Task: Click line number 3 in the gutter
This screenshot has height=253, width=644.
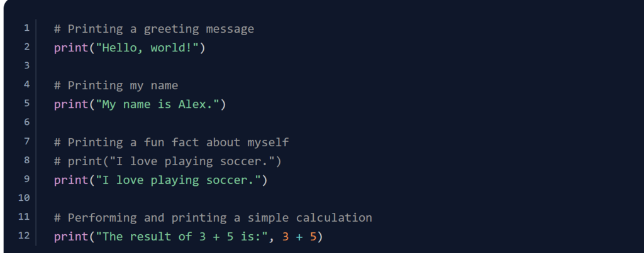Action: 26,66
